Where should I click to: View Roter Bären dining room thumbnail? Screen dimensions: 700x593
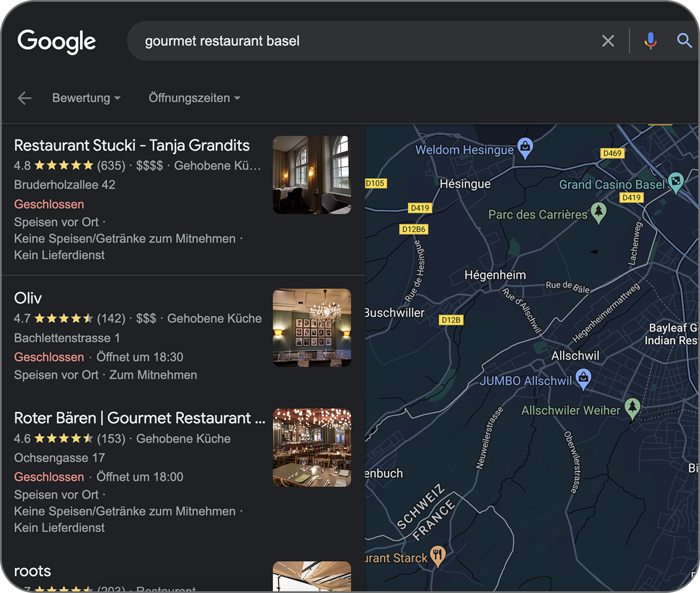(312, 447)
